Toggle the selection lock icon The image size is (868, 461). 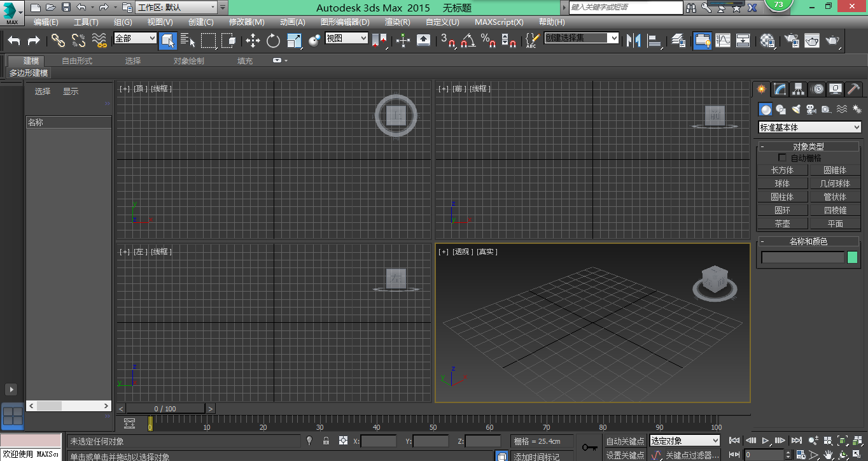click(326, 441)
